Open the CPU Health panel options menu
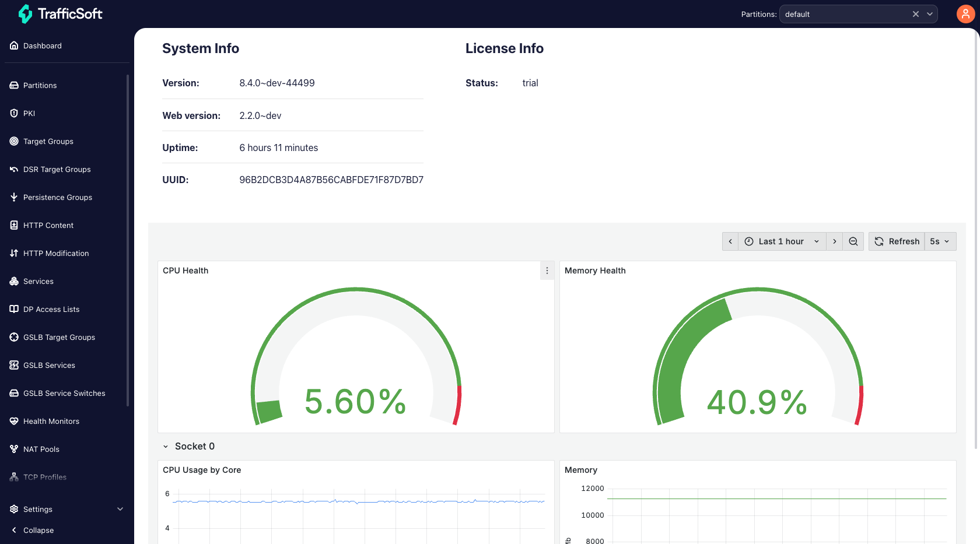The image size is (980, 544). [x=547, y=271]
